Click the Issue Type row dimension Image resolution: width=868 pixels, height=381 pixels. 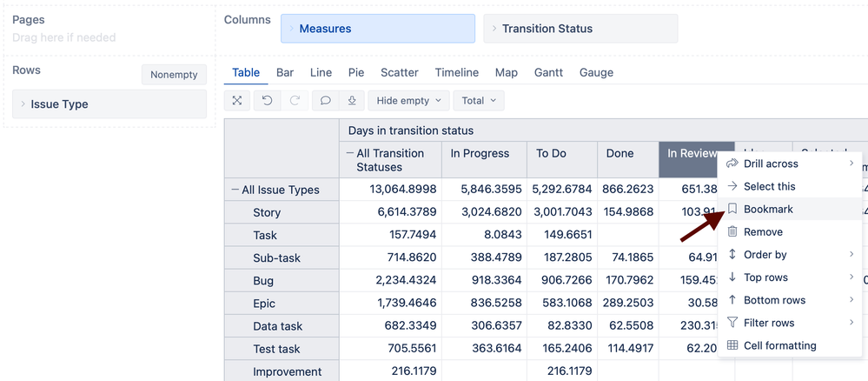pos(109,104)
